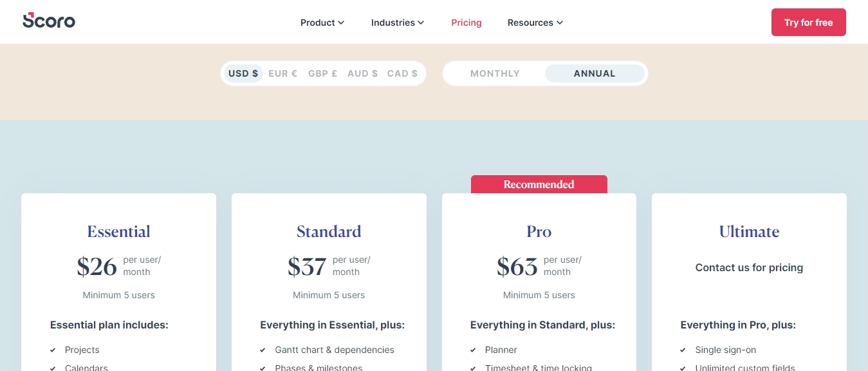868x371 pixels.
Task: Click the Try for free button
Action: tap(809, 23)
